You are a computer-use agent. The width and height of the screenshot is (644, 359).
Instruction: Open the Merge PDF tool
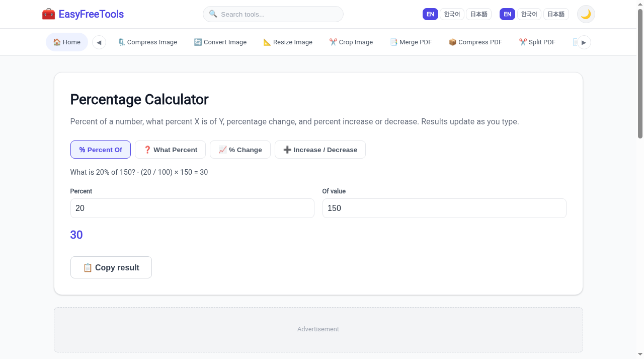(411, 42)
